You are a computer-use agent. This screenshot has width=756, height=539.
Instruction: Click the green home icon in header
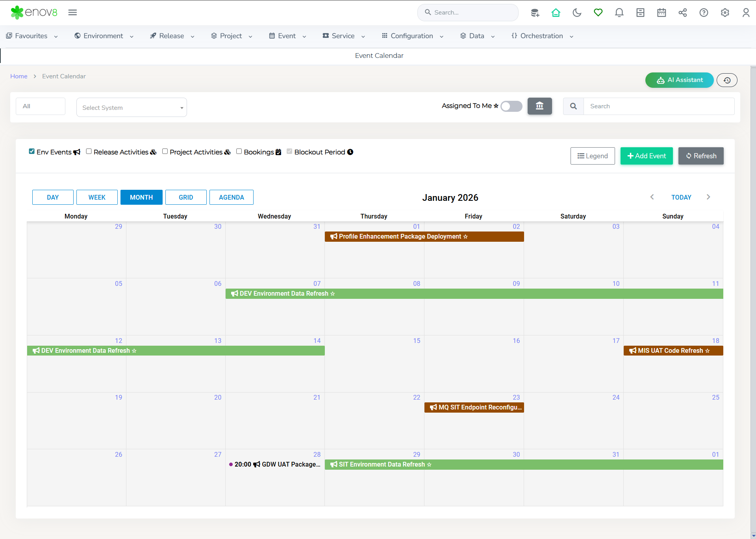click(x=556, y=13)
